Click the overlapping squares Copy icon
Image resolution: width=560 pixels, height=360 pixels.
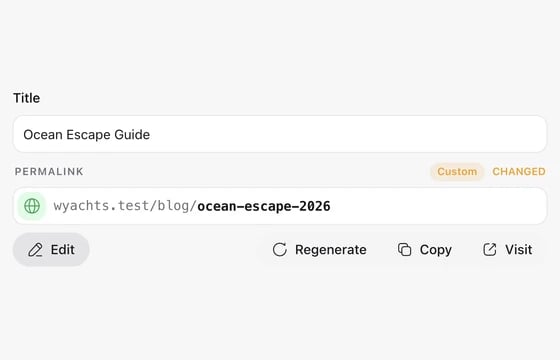click(404, 249)
